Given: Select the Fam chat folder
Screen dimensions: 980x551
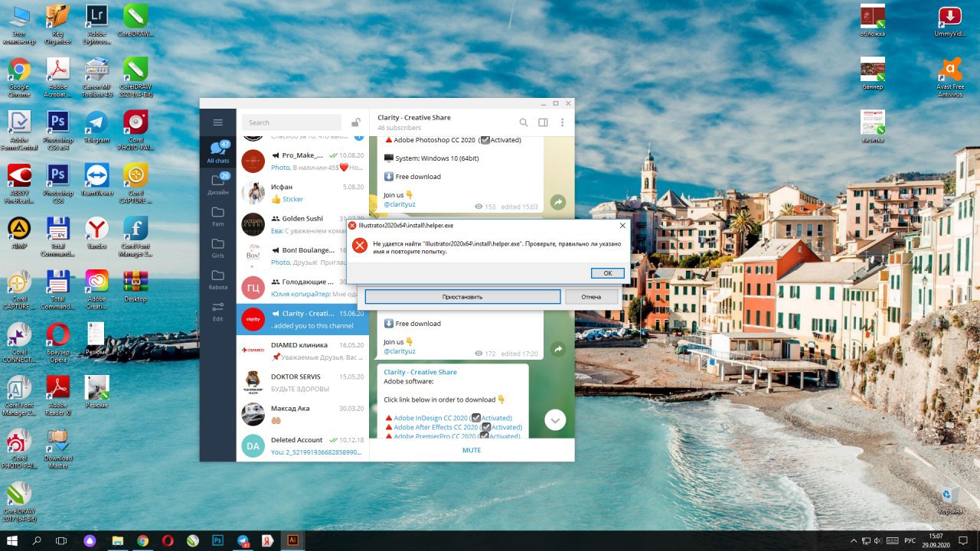Looking at the screenshot, I should [218, 216].
